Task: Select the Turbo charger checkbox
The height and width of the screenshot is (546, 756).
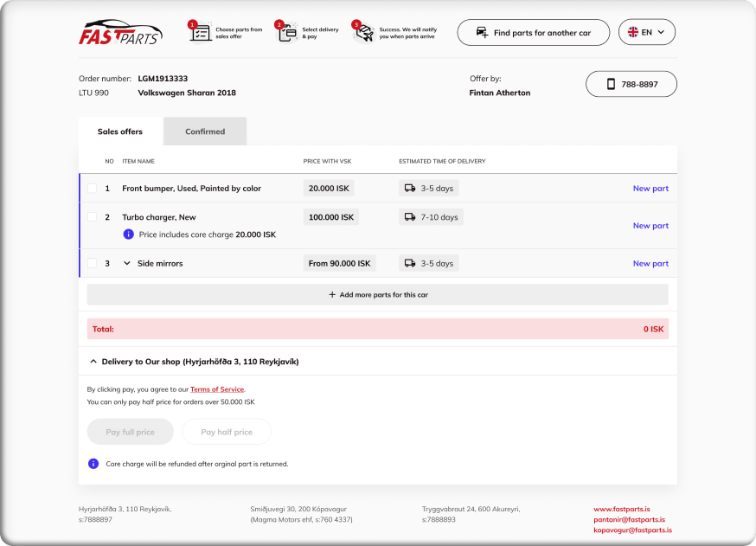Action: click(93, 217)
